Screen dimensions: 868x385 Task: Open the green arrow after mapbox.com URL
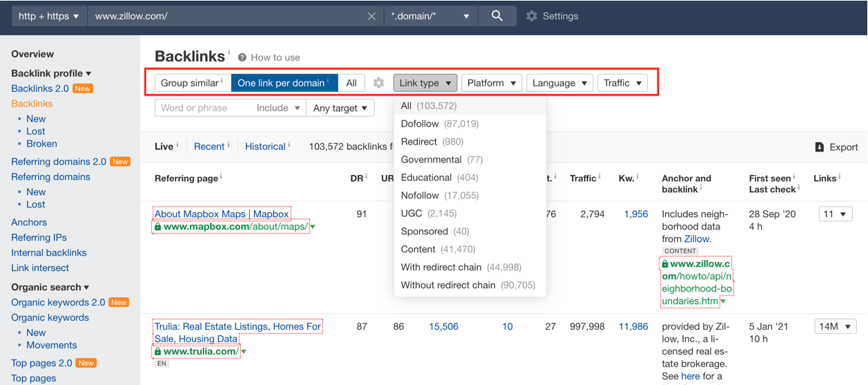point(313,227)
